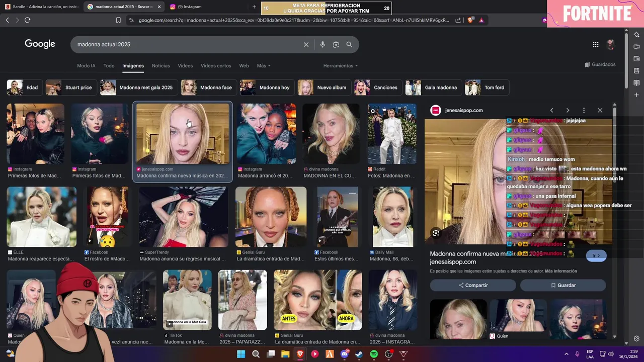Switch to Todo results tab

coord(109,66)
